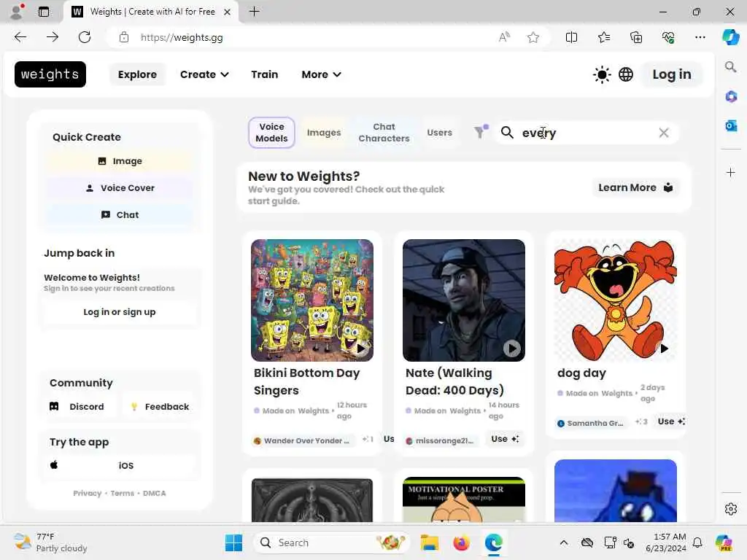
Task: Open the DMCA link
Action: (155, 494)
